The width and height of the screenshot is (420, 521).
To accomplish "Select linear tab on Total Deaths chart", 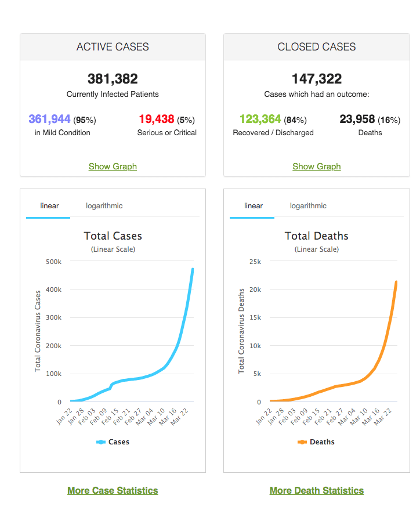I will click(x=254, y=206).
